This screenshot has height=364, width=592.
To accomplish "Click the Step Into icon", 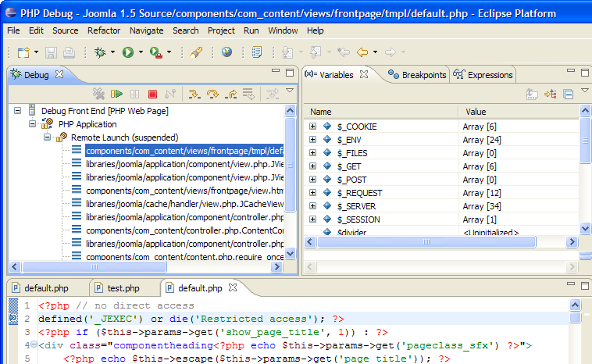I will [x=194, y=94].
